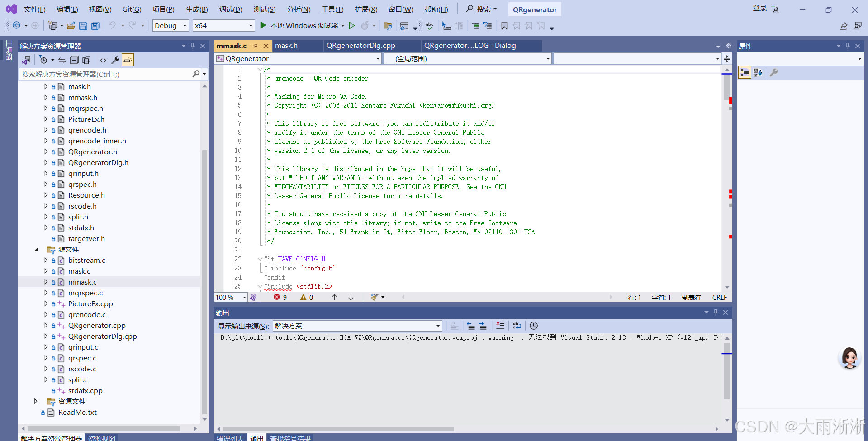Viewport: 868px width, 441px height.
Task: Collapse the 源文件 folder
Action: click(x=36, y=249)
